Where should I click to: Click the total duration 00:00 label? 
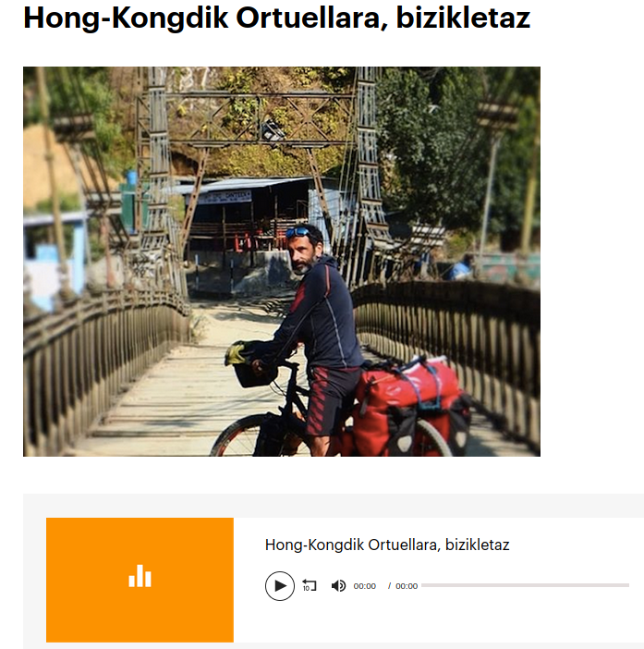[407, 586]
